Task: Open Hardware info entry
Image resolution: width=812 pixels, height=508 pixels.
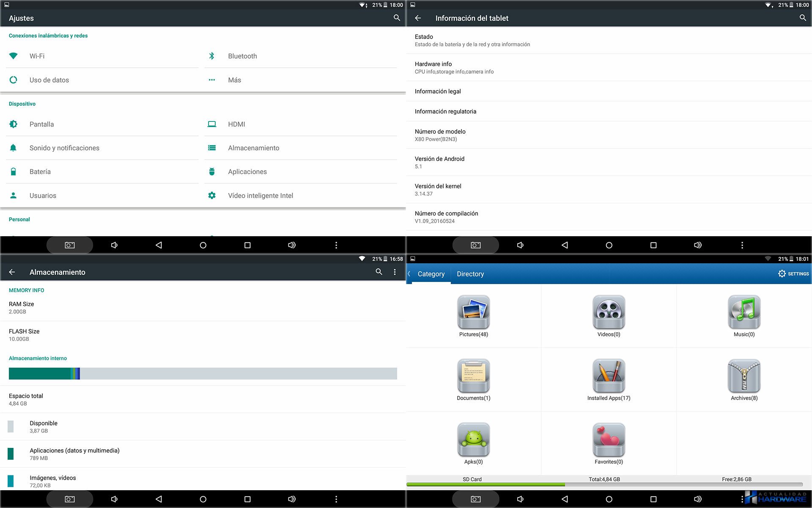Action: 433,67
